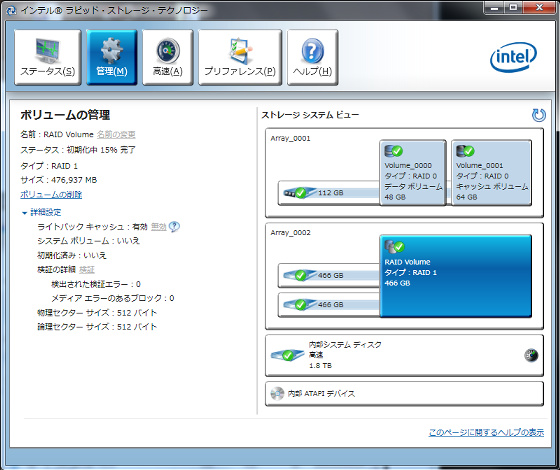560x470 pixels.
Task: Select the 内部 ATAPI デバイス disc icon
Action: coord(277,394)
